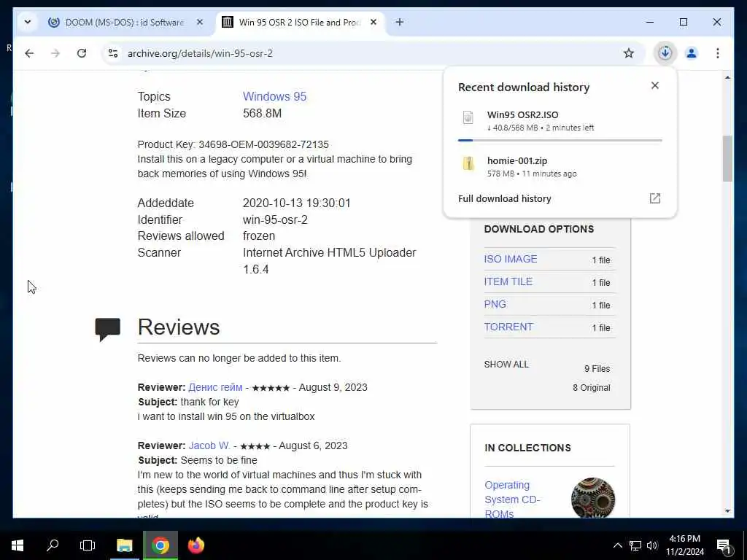The image size is (747, 560).
Task: Click the scrollbar down arrow
Action: click(x=727, y=511)
